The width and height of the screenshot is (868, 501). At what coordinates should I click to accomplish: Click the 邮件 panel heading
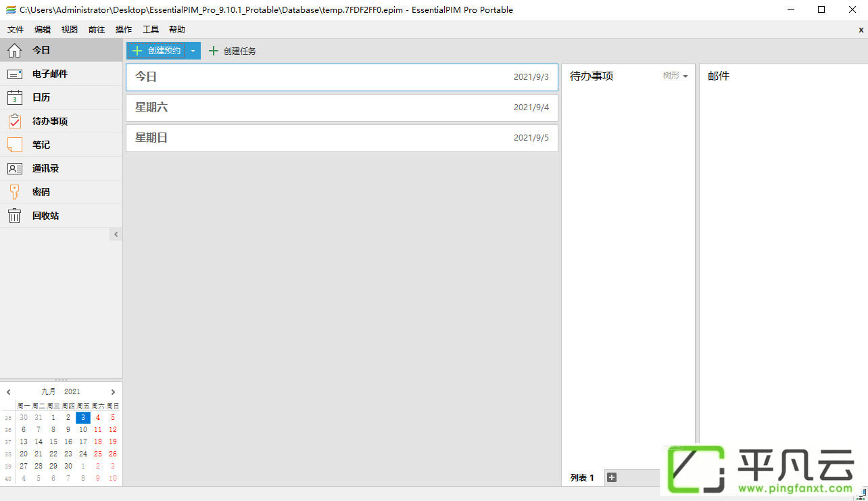pyautogui.click(x=719, y=76)
